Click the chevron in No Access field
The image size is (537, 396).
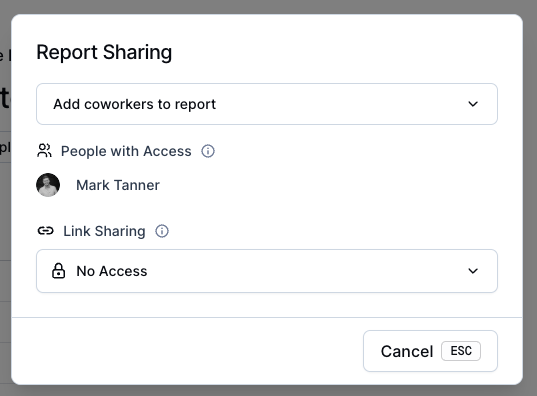click(473, 271)
